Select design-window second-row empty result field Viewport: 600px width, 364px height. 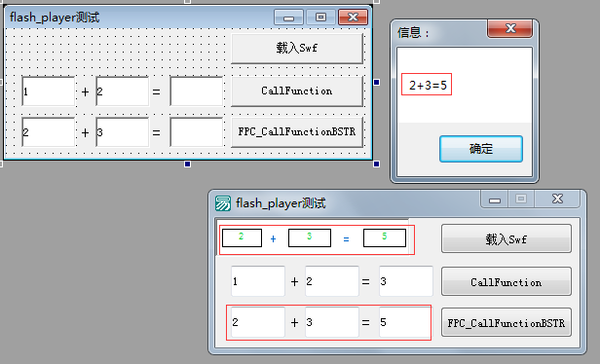coord(197,132)
